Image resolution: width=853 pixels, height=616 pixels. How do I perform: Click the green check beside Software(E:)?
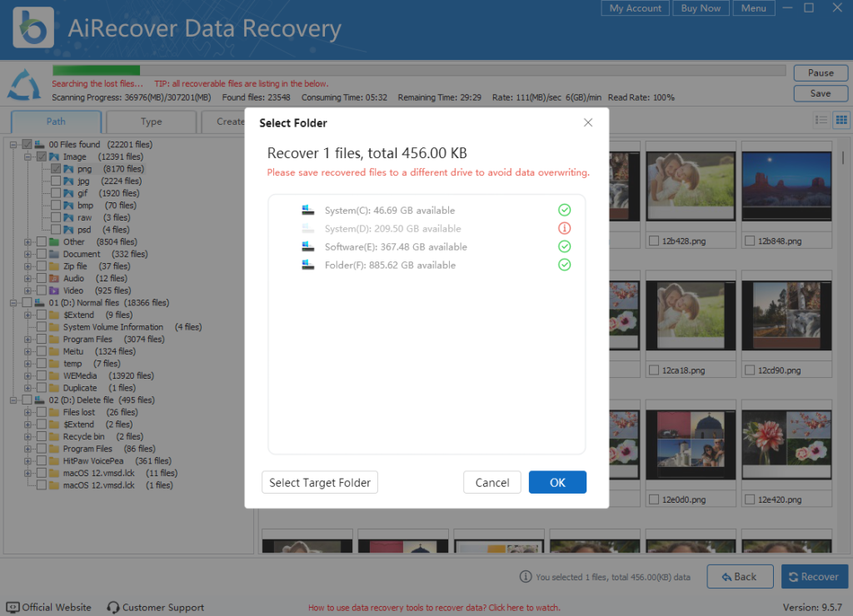[x=565, y=246]
